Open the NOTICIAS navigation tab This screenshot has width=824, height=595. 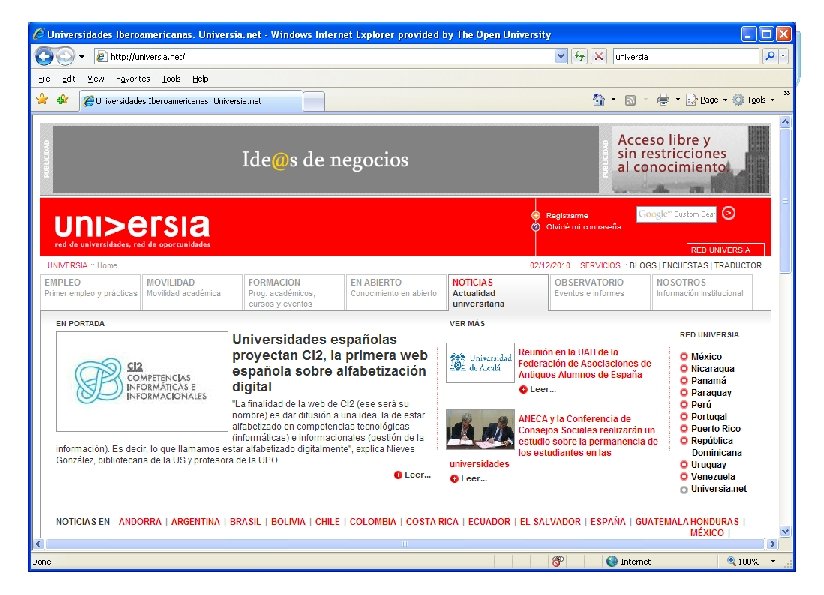(498, 292)
